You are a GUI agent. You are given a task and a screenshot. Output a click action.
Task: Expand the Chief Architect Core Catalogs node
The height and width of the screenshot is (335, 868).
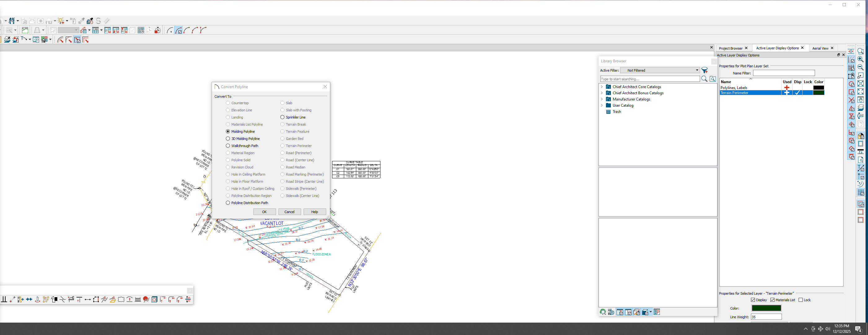602,87
